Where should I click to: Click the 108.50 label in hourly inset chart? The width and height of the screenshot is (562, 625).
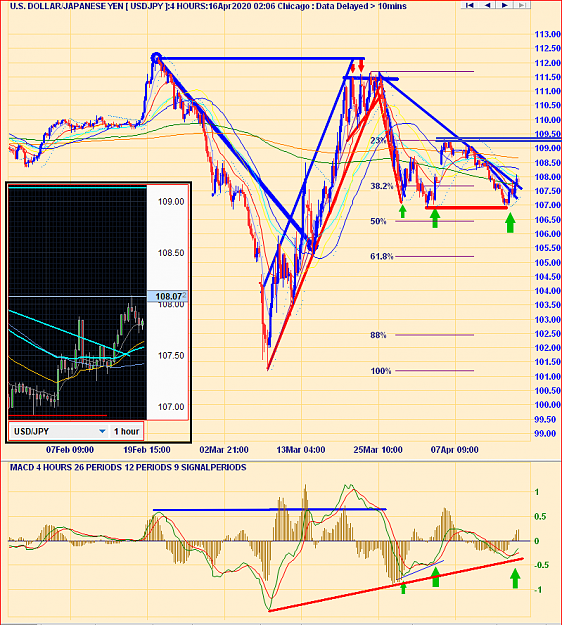[x=171, y=253]
